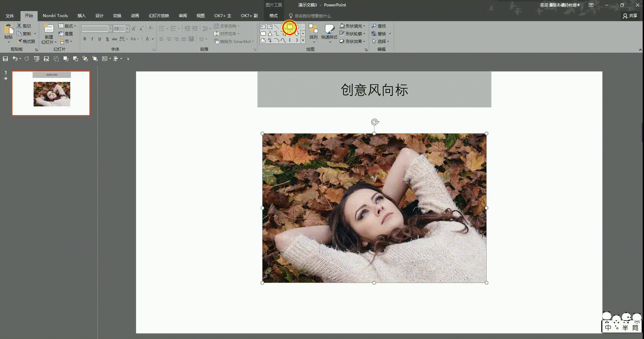The image size is (644, 339).
Task: Click the Increase Font Size button
Action: [134, 29]
